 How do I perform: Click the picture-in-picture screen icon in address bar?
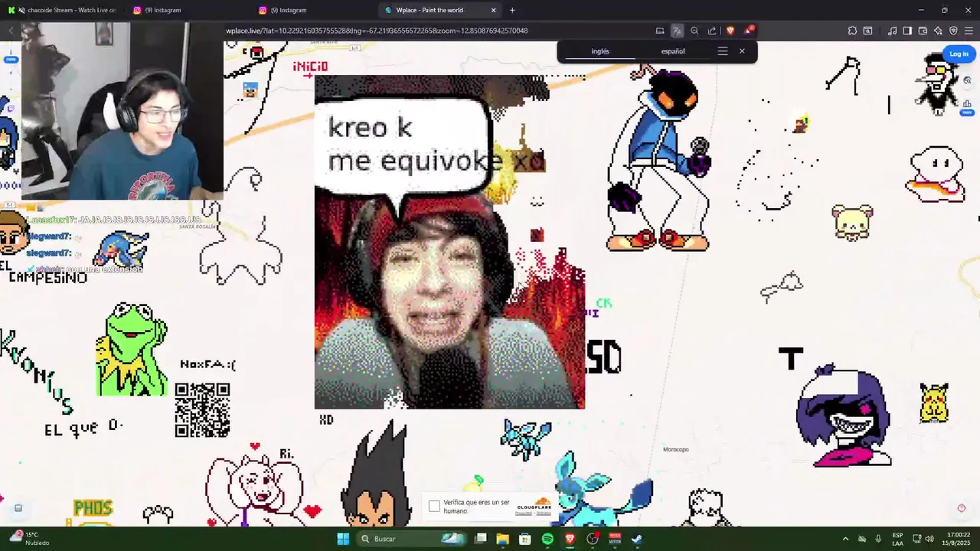pyautogui.click(x=660, y=31)
